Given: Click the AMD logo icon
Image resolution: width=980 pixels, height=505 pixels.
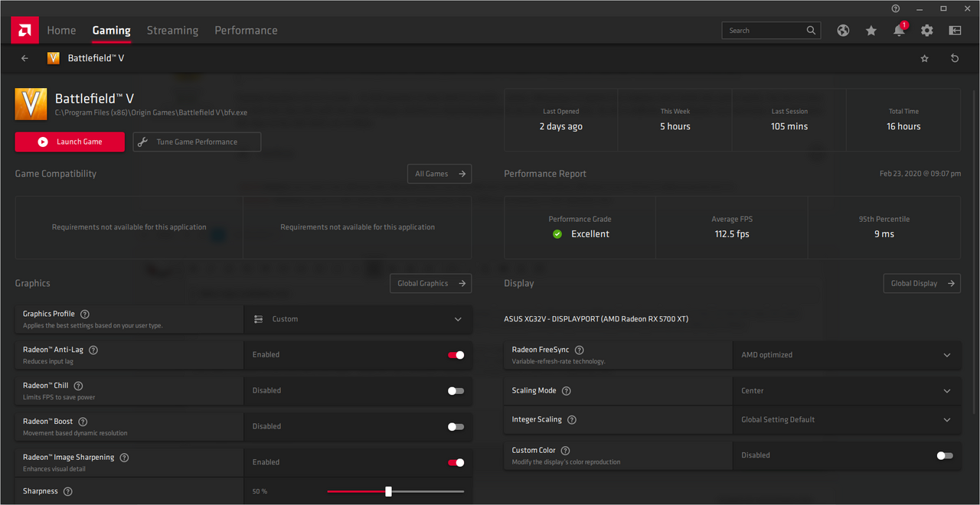Looking at the screenshot, I should tap(25, 31).
